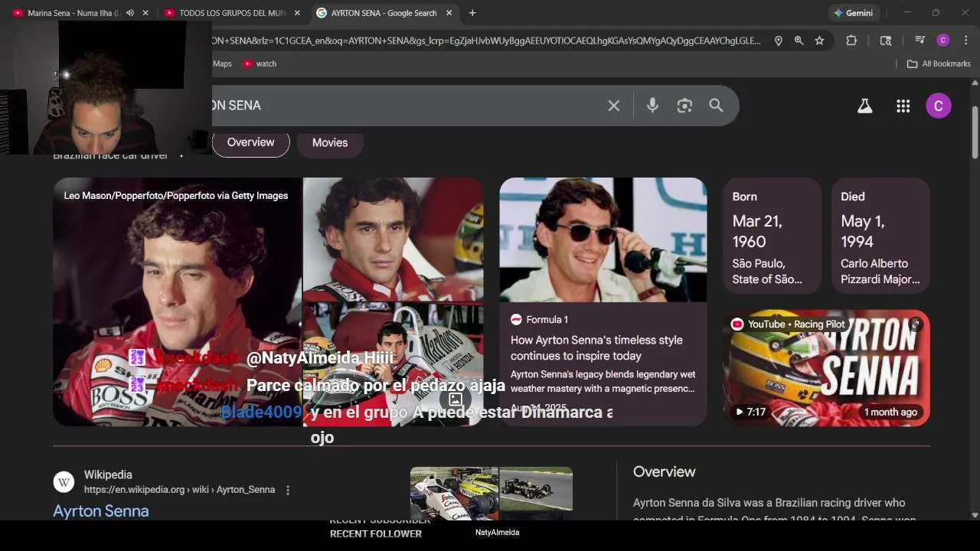Play the Racing Pilot YouTube video
The image size is (980, 551).
(826, 368)
